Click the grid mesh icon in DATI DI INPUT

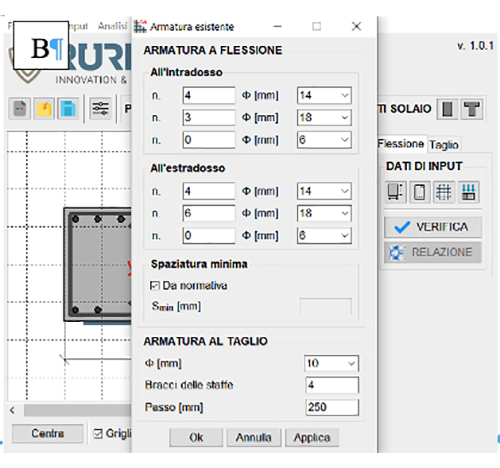[443, 192]
